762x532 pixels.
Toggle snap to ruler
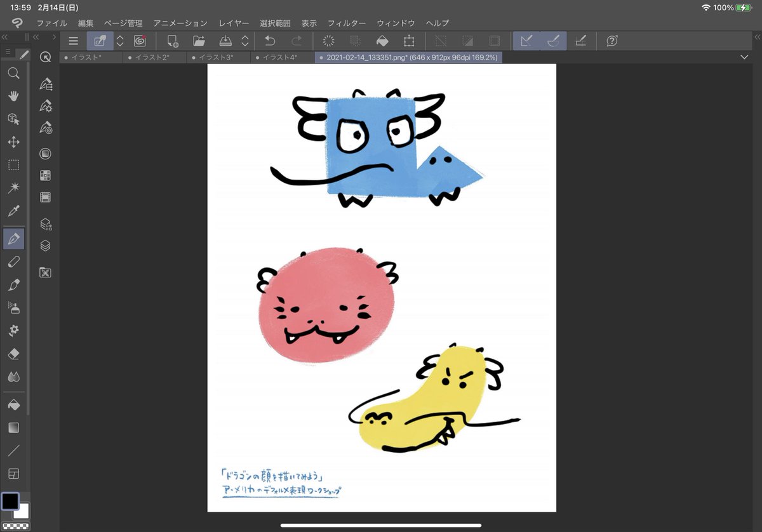click(526, 41)
